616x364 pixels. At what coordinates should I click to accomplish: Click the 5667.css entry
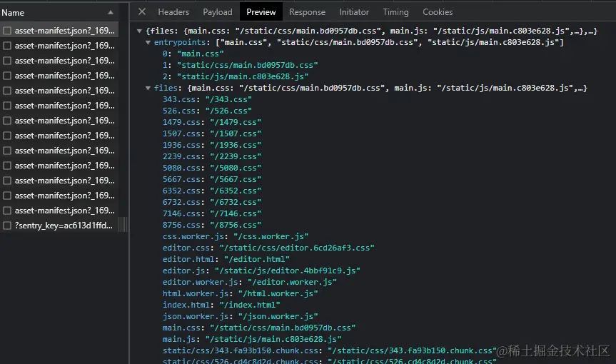[x=212, y=179]
